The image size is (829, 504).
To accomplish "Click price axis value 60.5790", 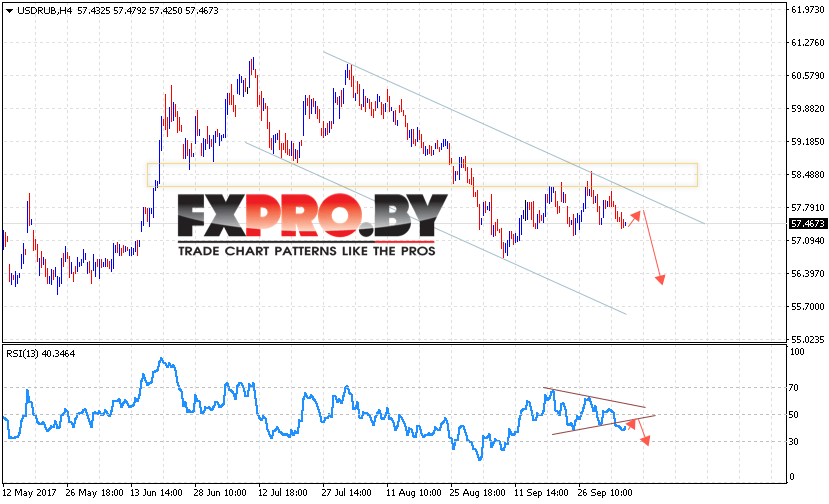I will pos(807,76).
